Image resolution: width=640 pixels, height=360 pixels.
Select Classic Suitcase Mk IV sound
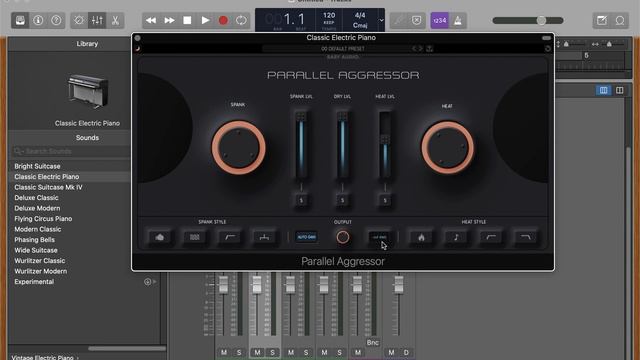(48, 187)
